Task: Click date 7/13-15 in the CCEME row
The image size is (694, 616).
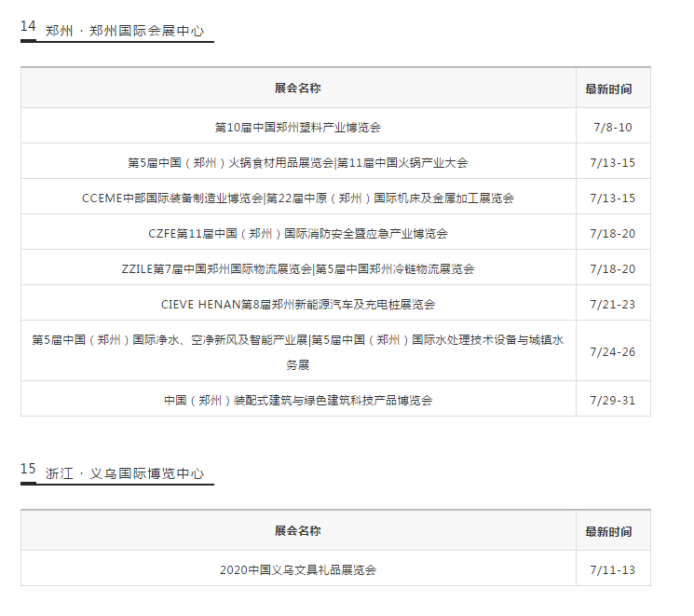Action: point(613,198)
